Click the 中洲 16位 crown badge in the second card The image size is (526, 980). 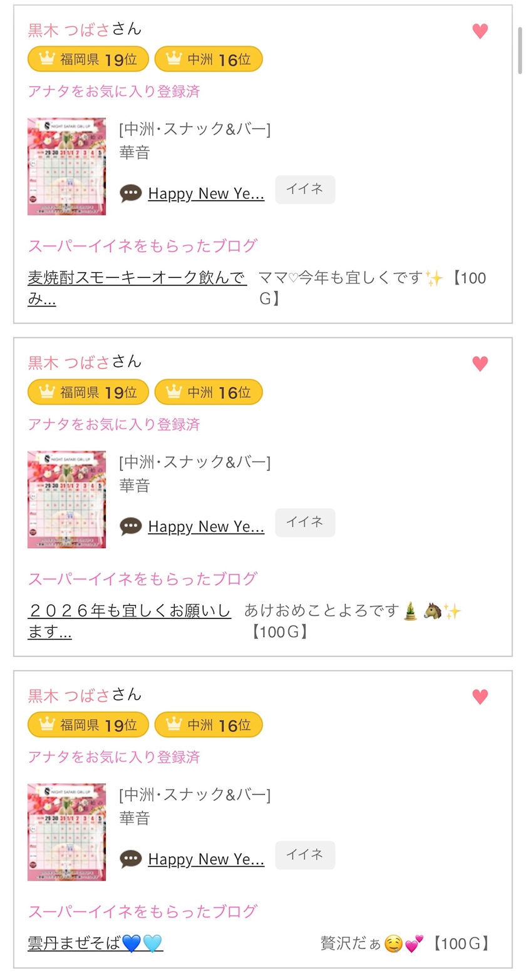(x=209, y=392)
